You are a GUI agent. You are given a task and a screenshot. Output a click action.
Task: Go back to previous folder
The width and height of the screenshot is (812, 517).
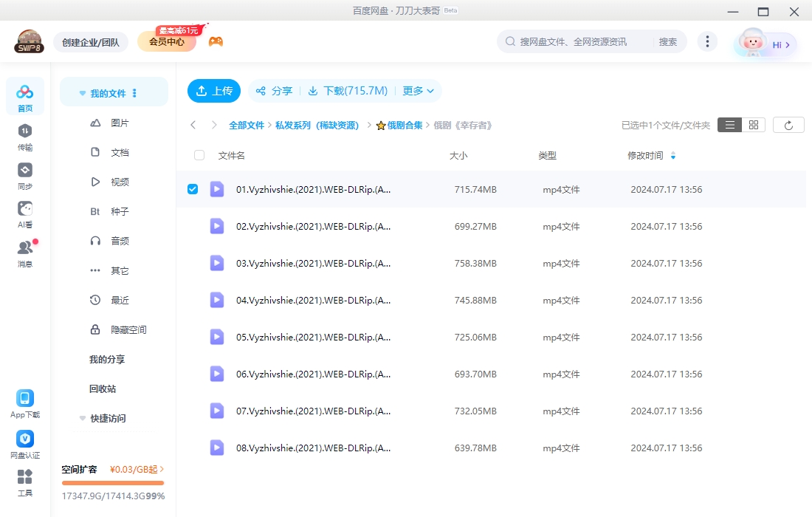click(193, 125)
